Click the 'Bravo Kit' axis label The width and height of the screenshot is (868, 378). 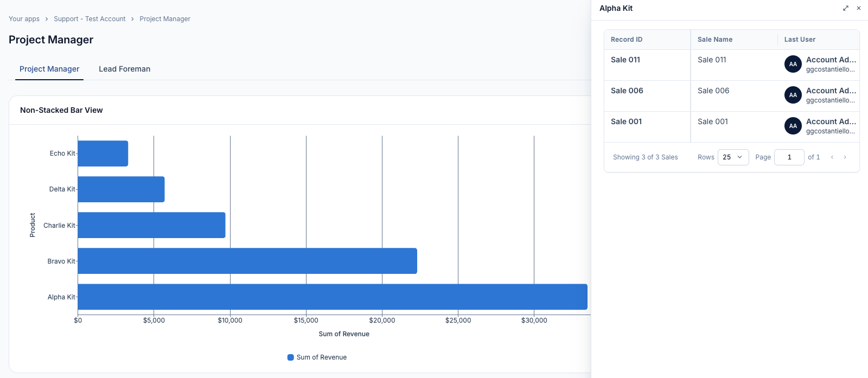click(x=61, y=261)
